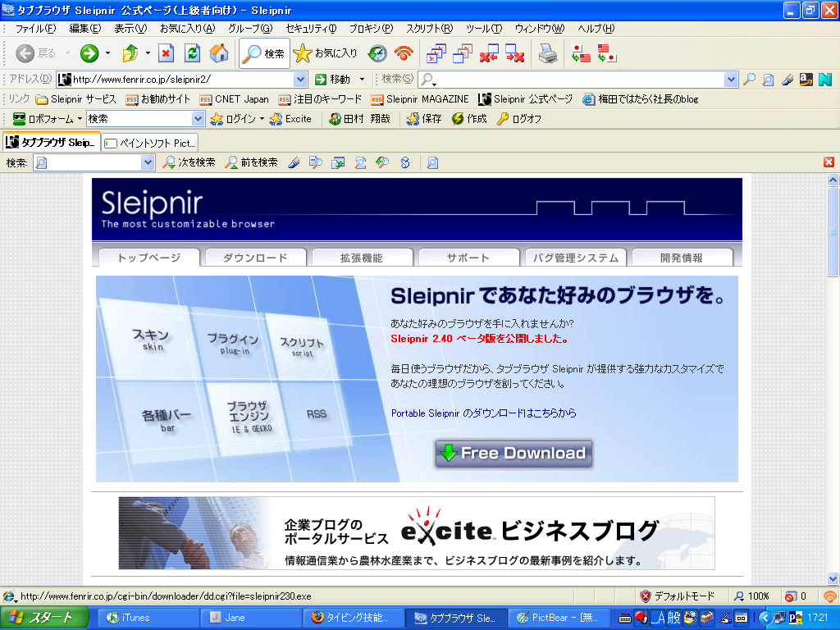Close the find bar with red X
The image size is (840, 630).
(x=829, y=162)
